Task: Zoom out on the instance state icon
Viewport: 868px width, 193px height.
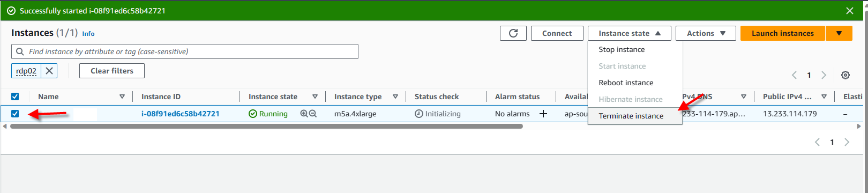Action: [x=313, y=114]
